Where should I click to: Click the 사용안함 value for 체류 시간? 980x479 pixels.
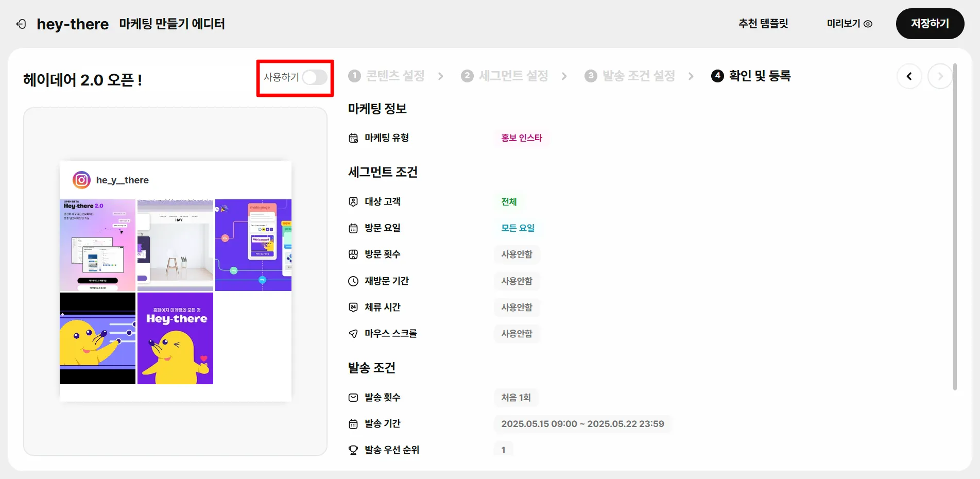tap(517, 307)
